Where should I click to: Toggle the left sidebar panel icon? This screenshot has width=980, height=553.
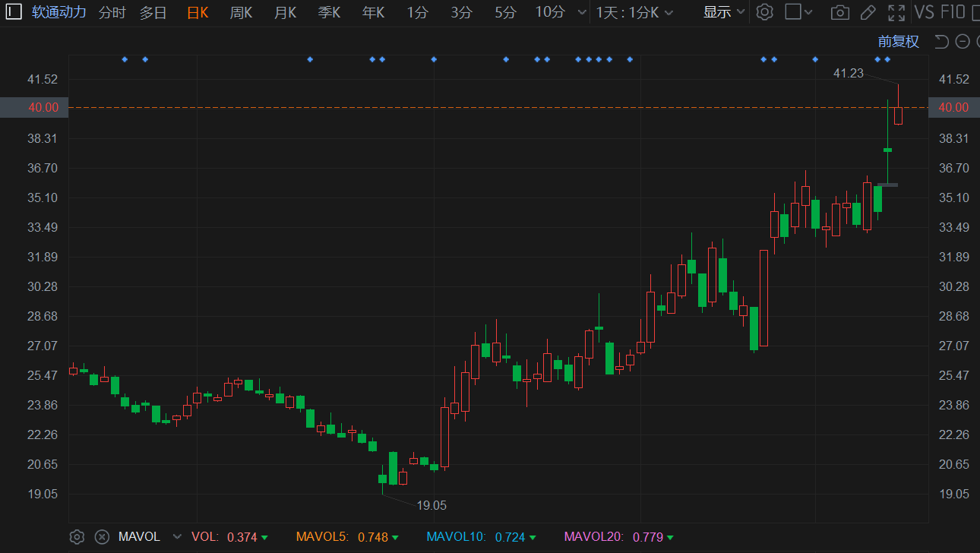point(14,12)
